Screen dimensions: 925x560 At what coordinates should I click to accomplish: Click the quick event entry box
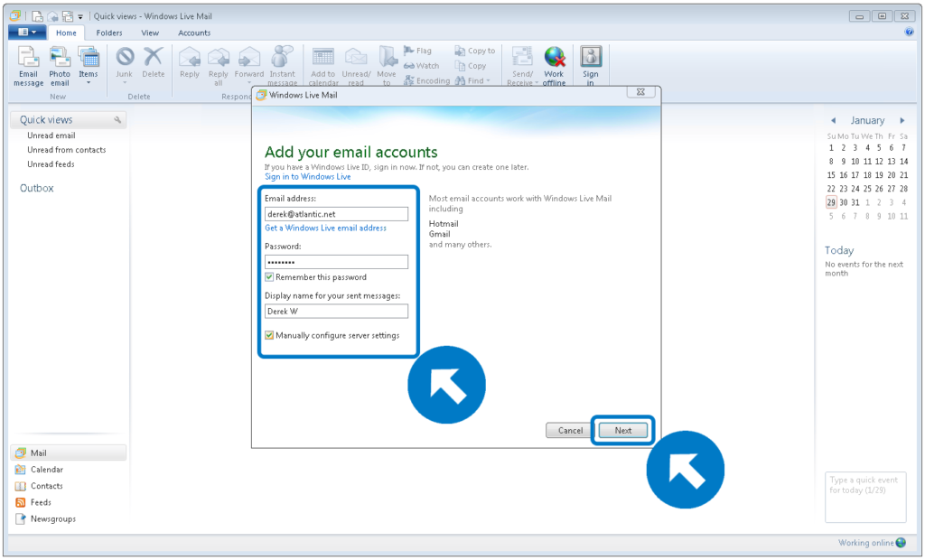pos(864,496)
